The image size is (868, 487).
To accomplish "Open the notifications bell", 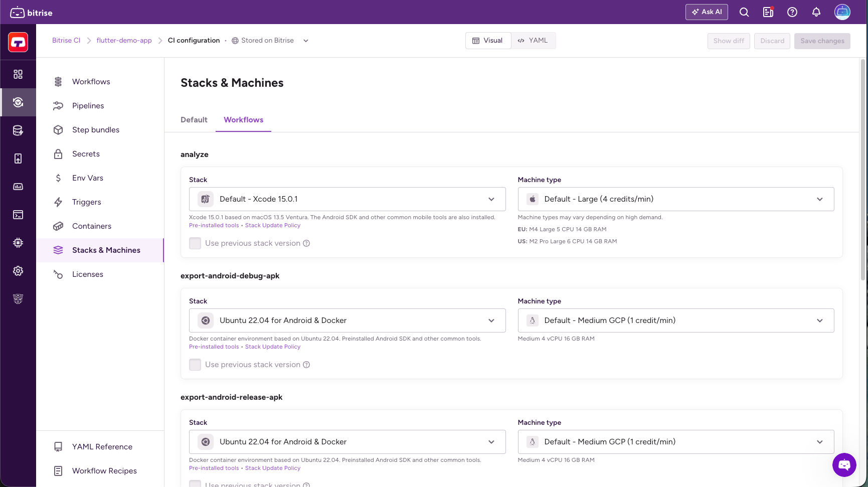I will coord(816,12).
